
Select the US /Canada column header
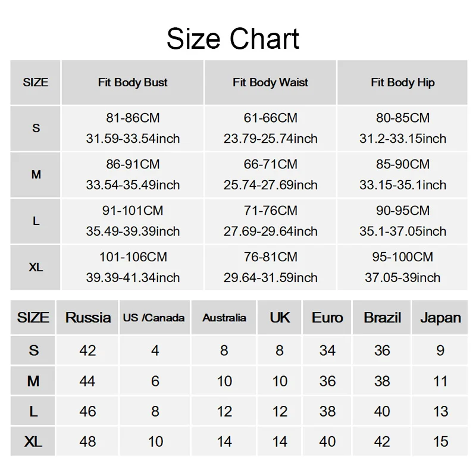click(x=155, y=318)
